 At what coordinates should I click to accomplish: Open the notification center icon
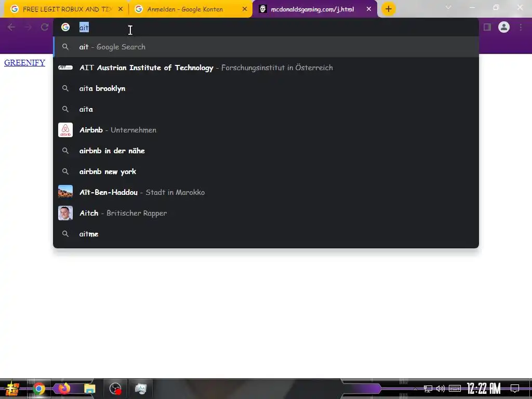click(515, 389)
